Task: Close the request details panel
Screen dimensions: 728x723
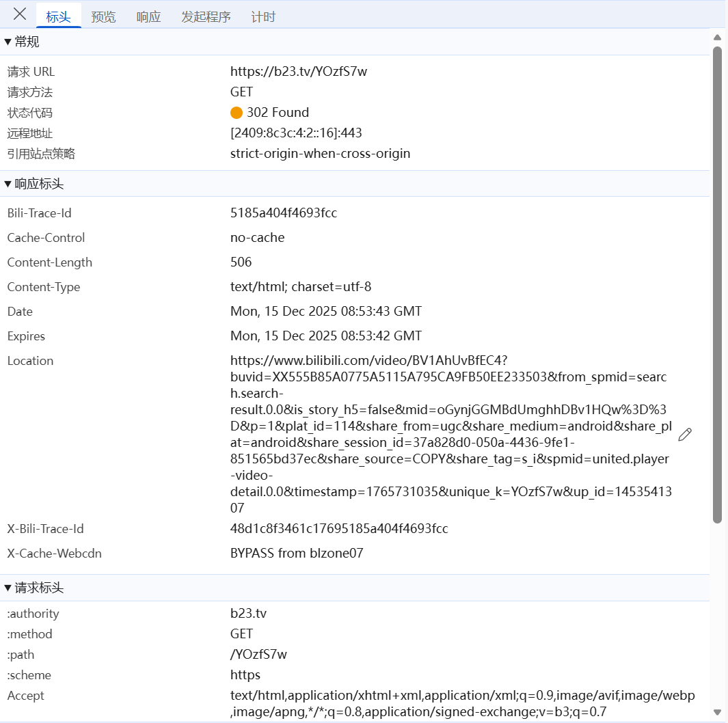Action: click(20, 14)
